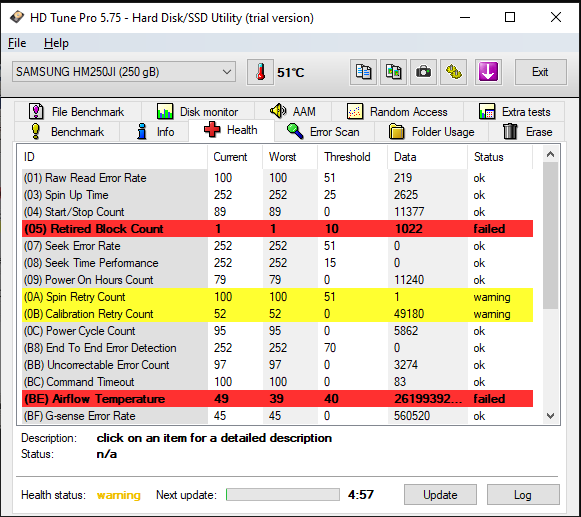Close the HD Tune Pro window

pos(556,17)
